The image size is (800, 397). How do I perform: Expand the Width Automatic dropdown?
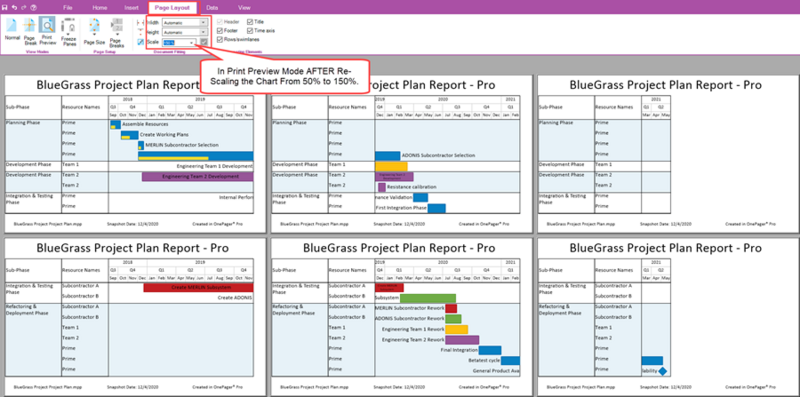pyautogui.click(x=204, y=22)
